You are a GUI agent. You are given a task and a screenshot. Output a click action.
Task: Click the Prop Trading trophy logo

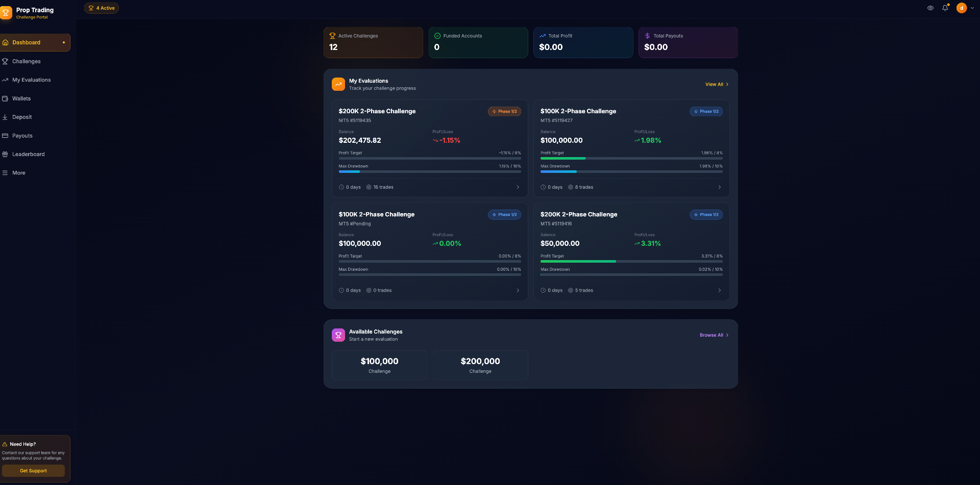[6, 13]
